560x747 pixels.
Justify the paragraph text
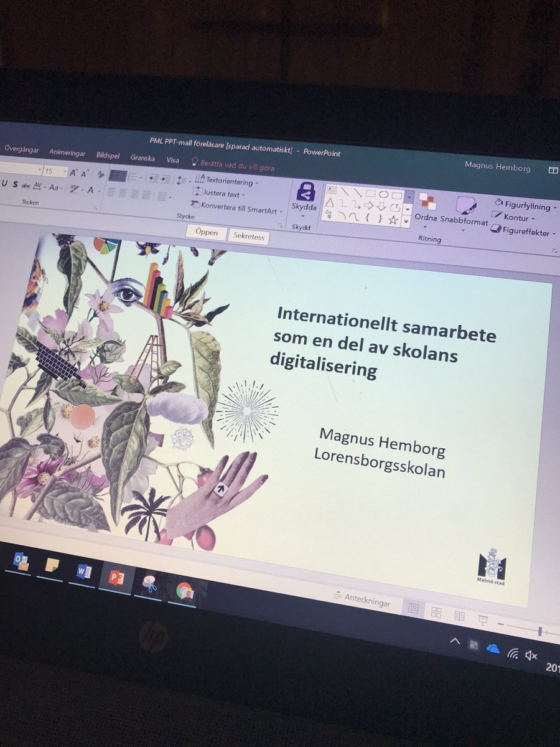(x=146, y=194)
